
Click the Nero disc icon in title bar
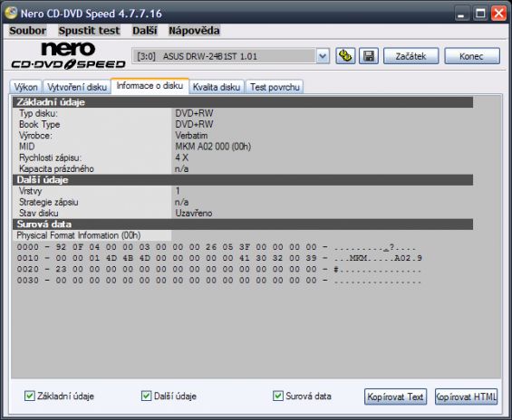pos(11,13)
